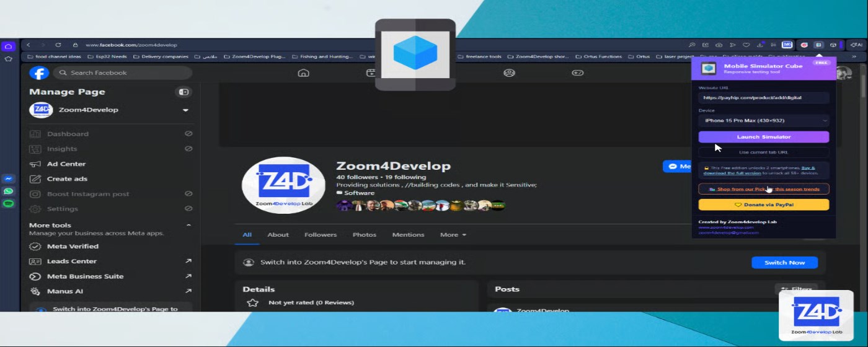
Task: Open the Messenger icon in browser sidebar
Action: [8, 178]
